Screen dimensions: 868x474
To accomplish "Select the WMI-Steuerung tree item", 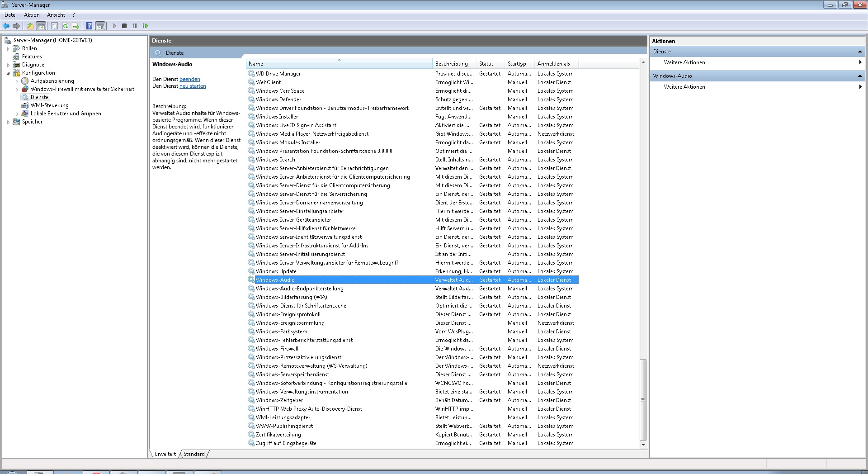I will (x=50, y=105).
